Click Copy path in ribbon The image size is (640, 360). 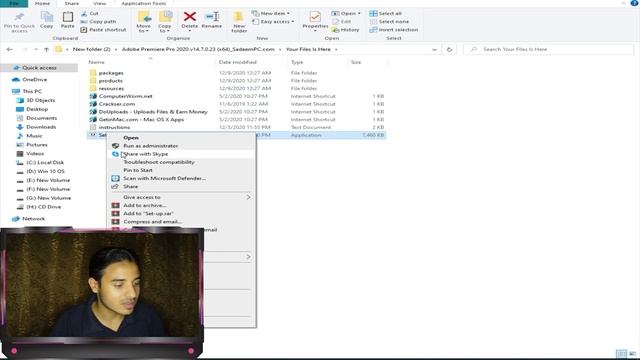pyautogui.click(x=98, y=22)
